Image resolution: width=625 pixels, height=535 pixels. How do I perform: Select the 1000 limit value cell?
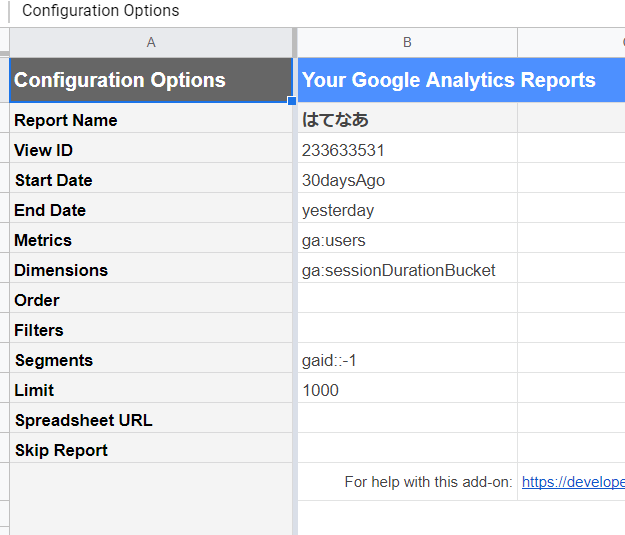point(407,388)
